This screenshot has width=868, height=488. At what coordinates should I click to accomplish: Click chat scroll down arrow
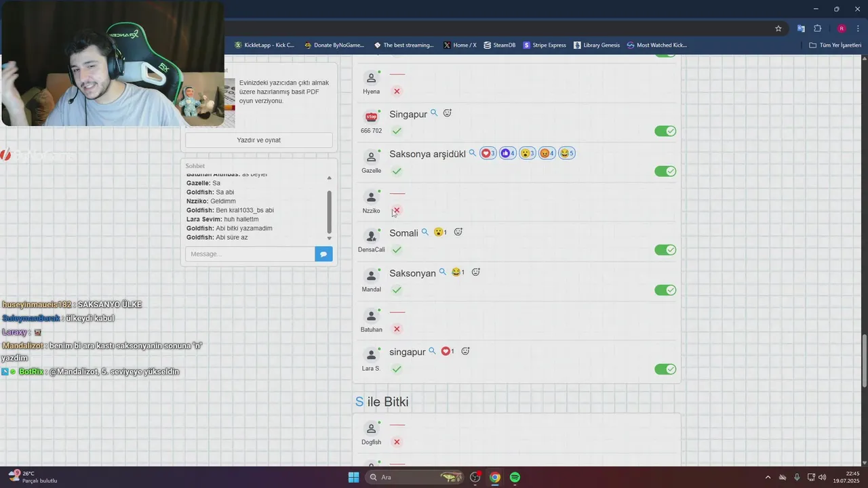[330, 239]
